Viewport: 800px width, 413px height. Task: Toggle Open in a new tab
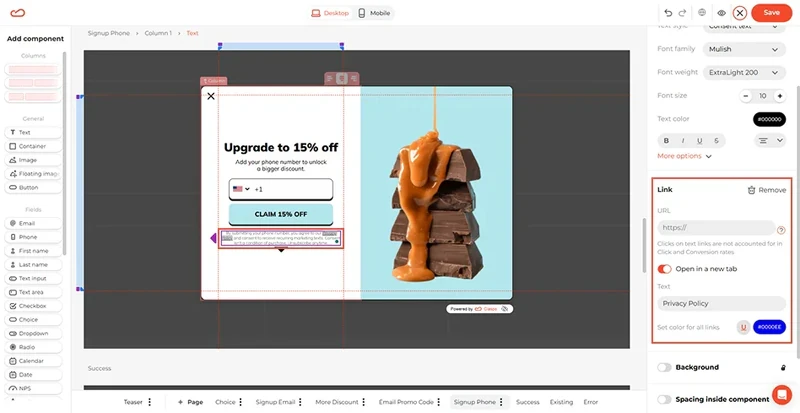tap(664, 269)
